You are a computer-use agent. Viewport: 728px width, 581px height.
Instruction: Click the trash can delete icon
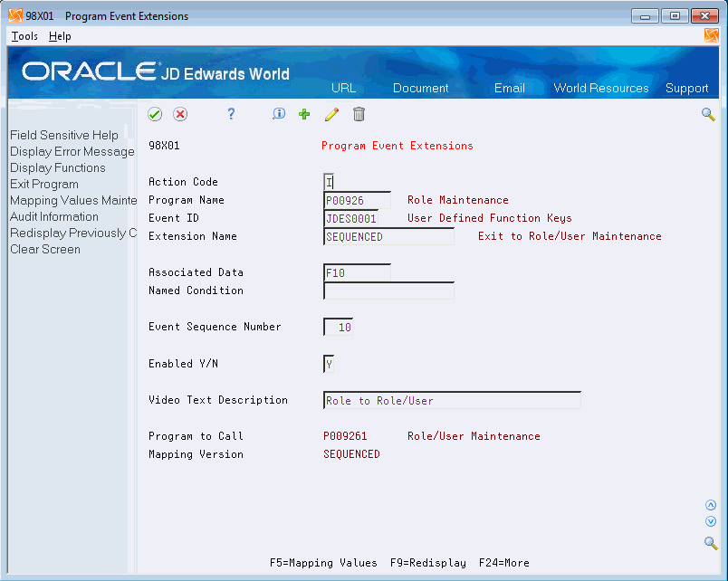[x=359, y=114]
